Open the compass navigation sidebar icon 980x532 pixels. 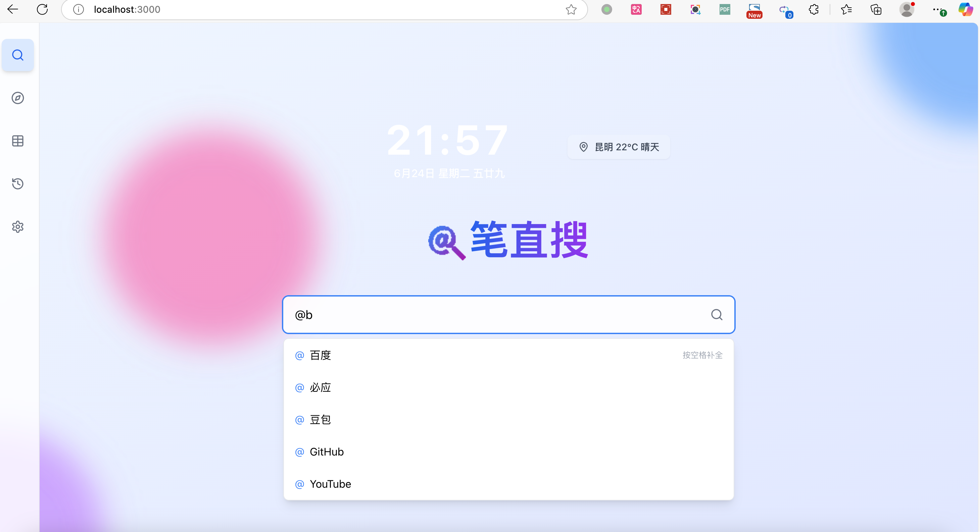pyautogui.click(x=17, y=98)
